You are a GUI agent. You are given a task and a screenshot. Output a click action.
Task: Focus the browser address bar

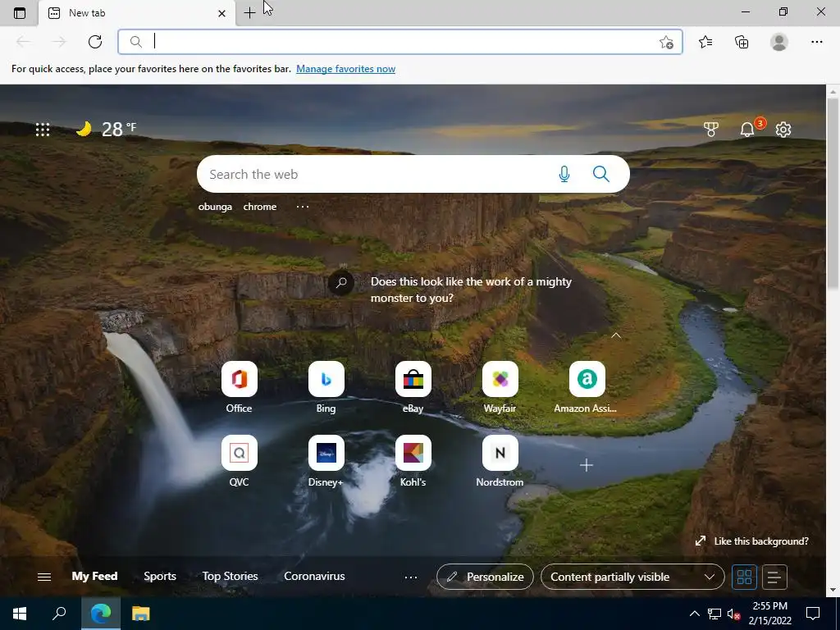[400, 42]
